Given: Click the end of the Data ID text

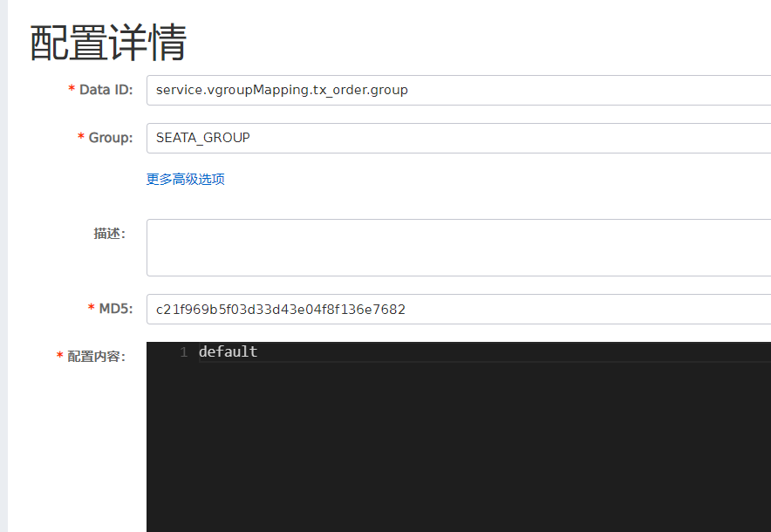Looking at the screenshot, I should click(x=408, y=90).
